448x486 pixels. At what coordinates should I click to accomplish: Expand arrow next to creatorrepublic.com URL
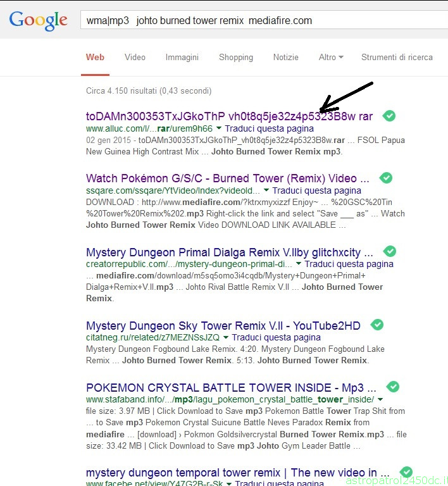point(299,263)
